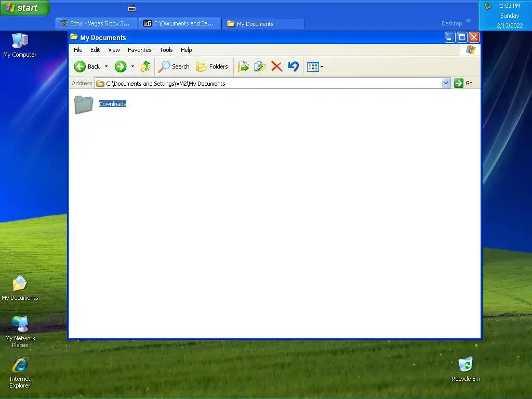Click the My Documents title bar folder icon
Viewport: 532px width, 399px height.
(74, 37)
